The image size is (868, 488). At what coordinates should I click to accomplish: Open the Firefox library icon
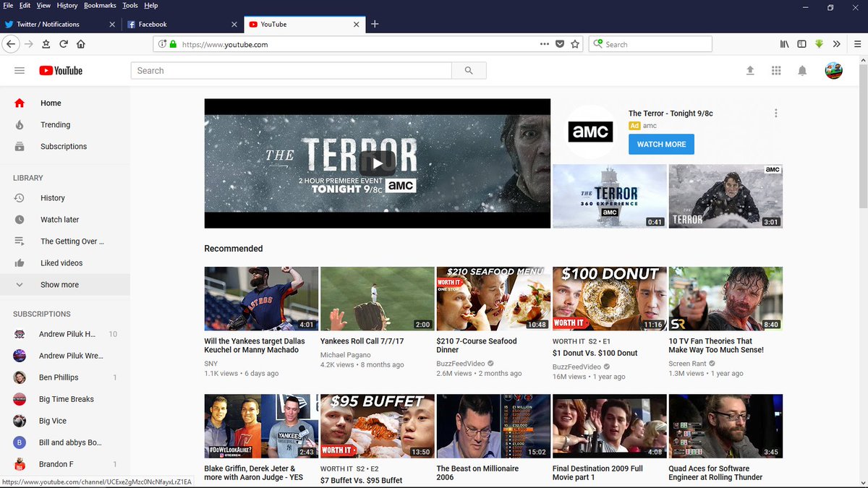click(x=784, y=44)
